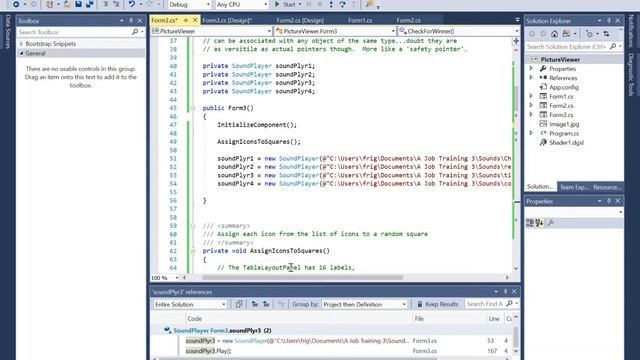
Task: Expand the Properties node in Solution Explorer
Action: tap(531, 69)
